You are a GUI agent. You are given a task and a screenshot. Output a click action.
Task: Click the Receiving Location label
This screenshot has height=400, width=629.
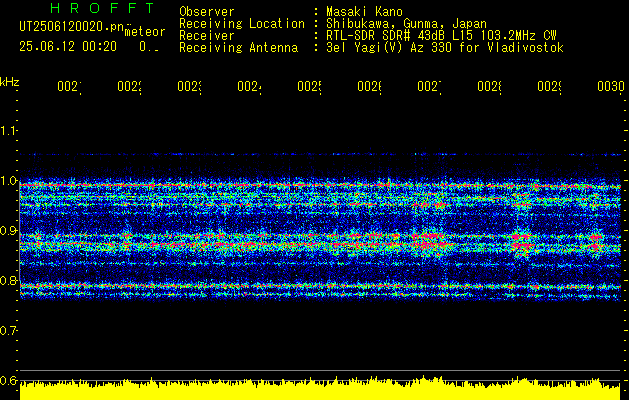tap(242, 24)
